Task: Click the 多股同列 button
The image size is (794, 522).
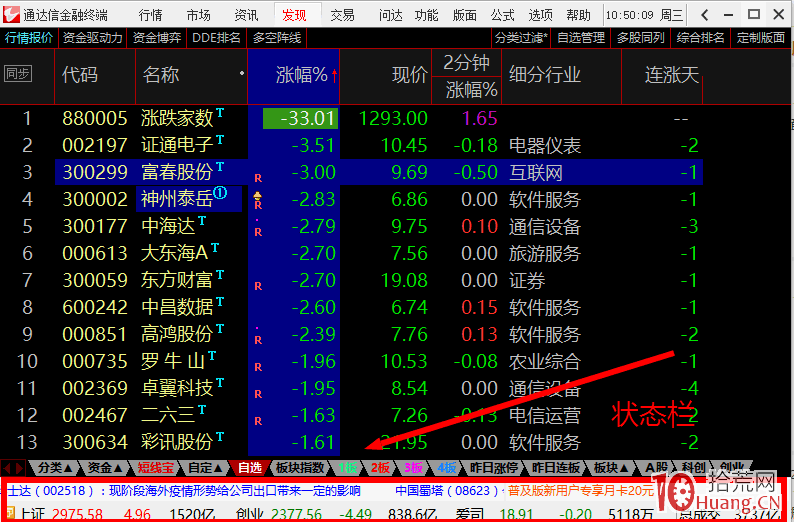Action: (641, 38)
